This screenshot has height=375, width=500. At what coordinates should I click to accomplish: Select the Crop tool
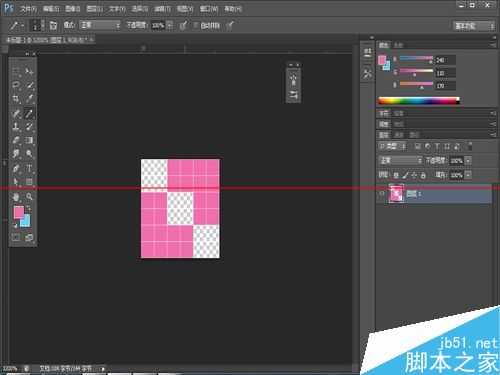(16, 99)
